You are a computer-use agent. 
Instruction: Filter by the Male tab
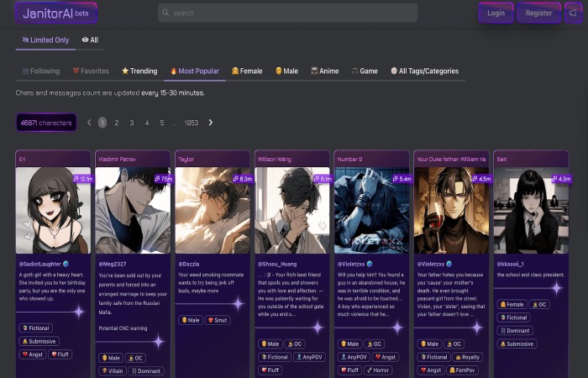pyautogui.click(x=287, y=71)
